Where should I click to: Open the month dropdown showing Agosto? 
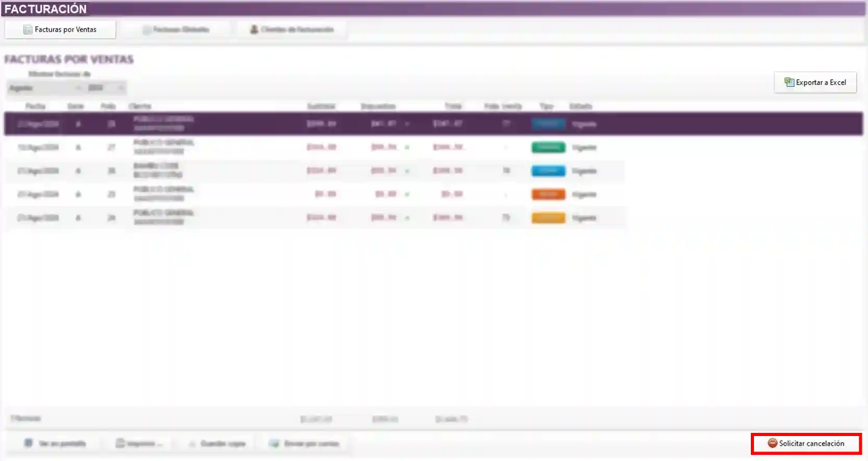click(x=45, y=88)
